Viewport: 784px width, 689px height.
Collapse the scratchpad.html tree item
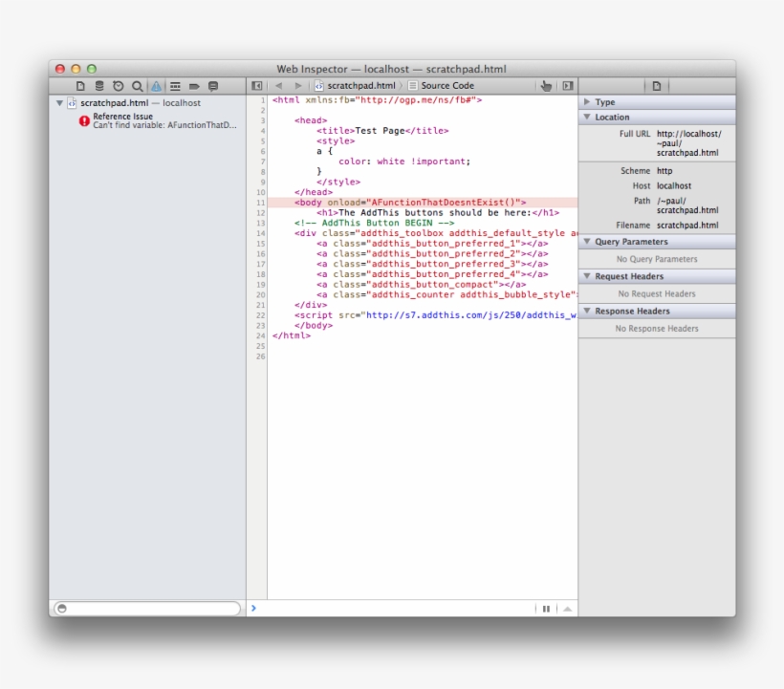[x=59, y=103]
